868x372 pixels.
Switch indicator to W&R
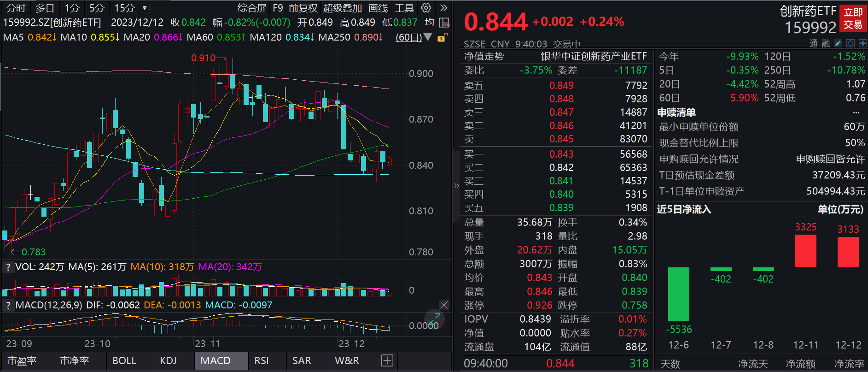point(347,360)
